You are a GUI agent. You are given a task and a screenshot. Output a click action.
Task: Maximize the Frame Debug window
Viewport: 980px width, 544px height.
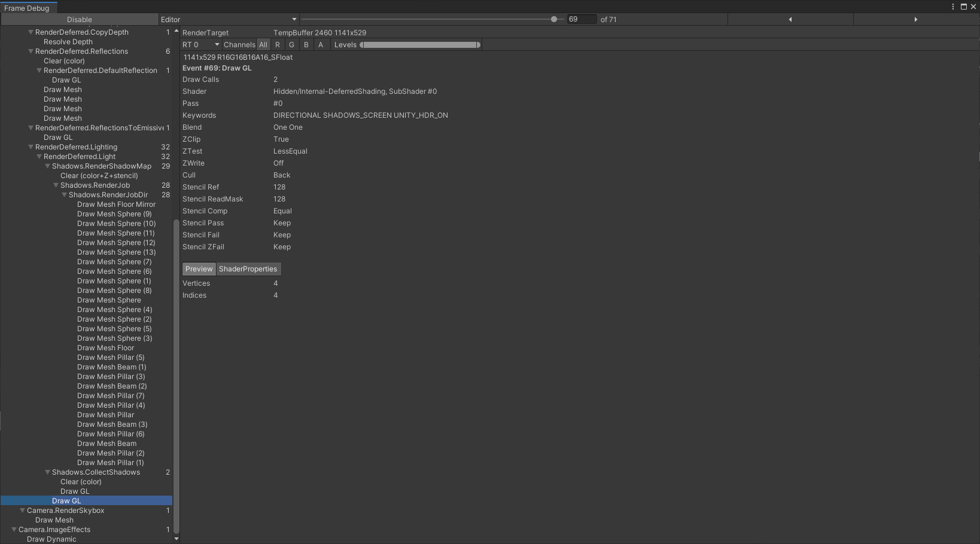[x=964, y=7]
